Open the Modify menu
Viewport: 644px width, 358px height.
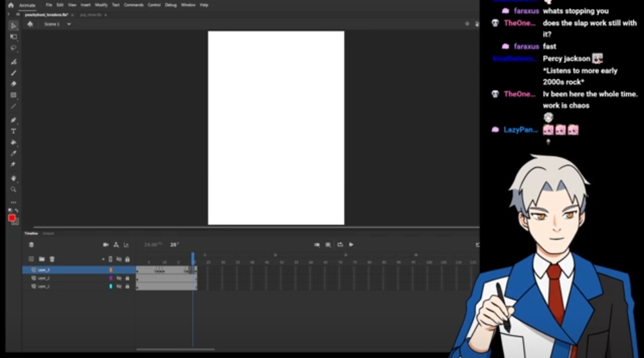(102, 5)
